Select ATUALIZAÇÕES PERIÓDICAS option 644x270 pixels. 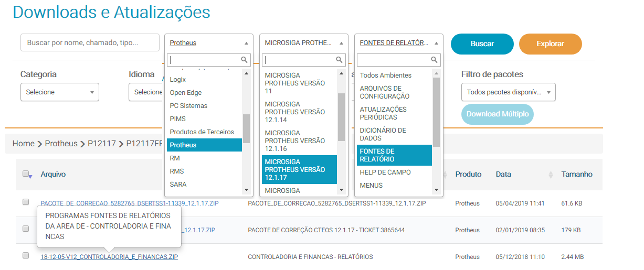(394, 113)
